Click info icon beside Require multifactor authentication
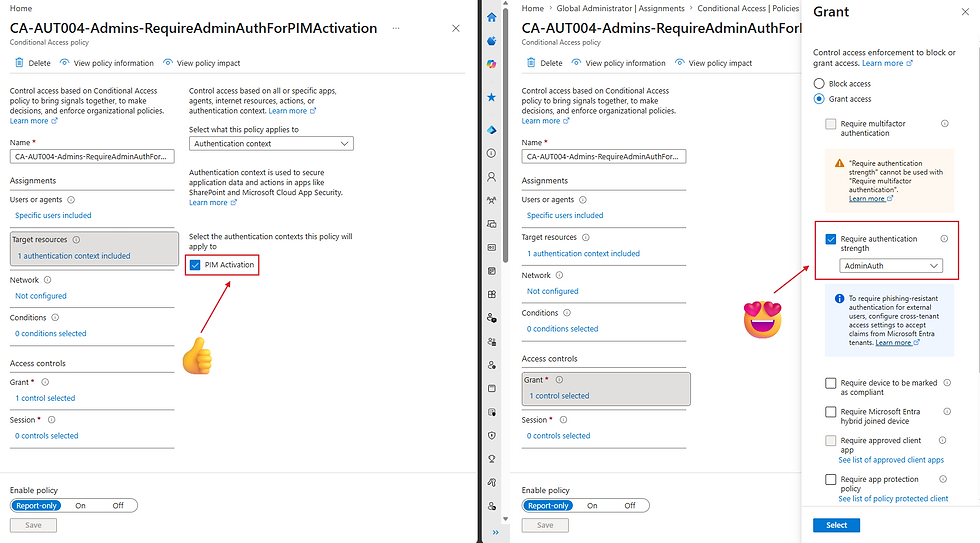Image resolution: width=980 pixels, height=543 pixels. (x=945, y=124)
